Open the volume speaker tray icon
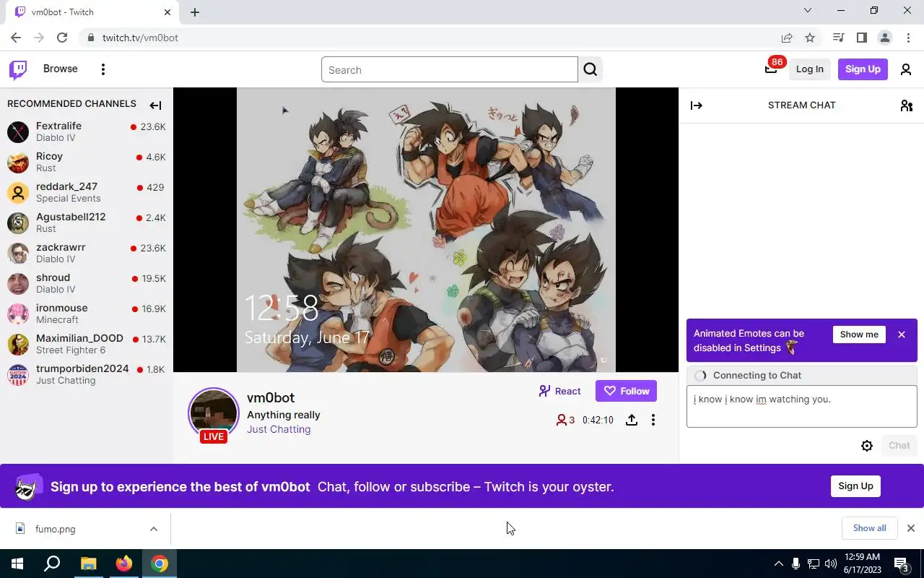 [x=831, y=564]
